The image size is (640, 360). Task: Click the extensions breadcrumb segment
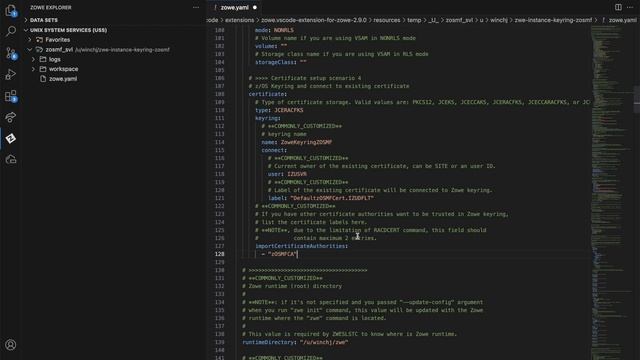pos(239,20)
